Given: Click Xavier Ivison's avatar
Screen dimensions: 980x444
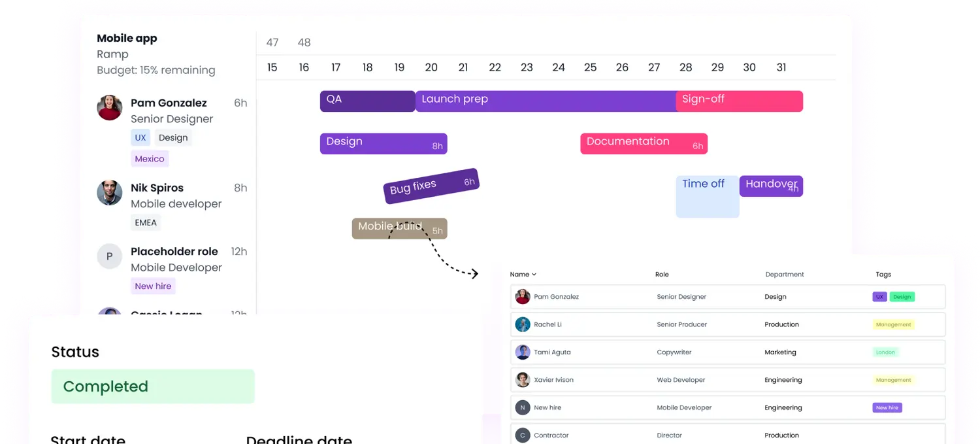Looking at the screenshot, I should (523, 379).
